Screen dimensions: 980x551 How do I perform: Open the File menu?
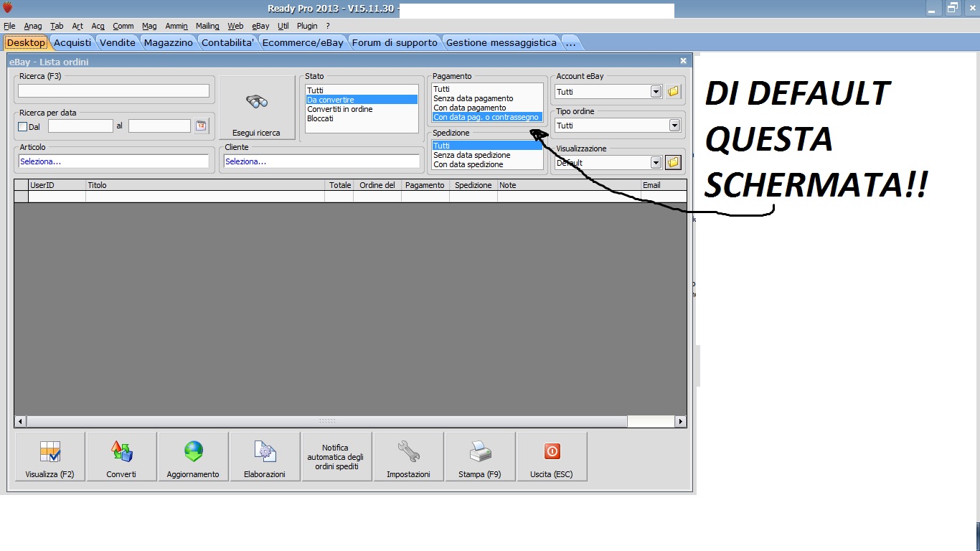tap(9, 26)
